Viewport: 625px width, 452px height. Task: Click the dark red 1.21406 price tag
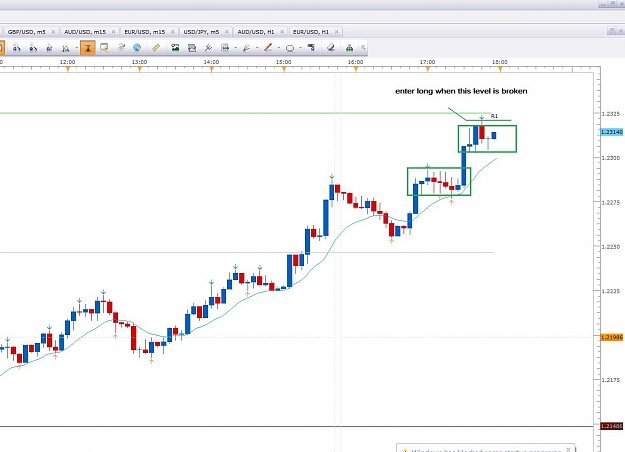(x=612, y=426)
